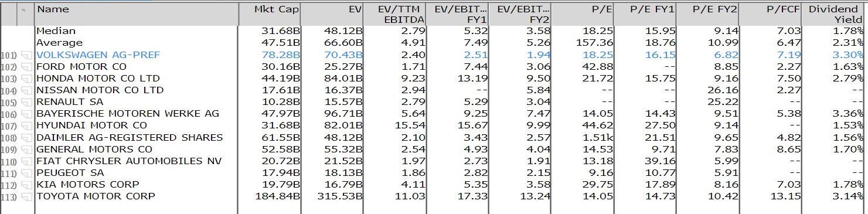The width and height of the screenshot is (868, 214).
Task: Select the DAIMLER AG-REGISTERED SHARES row
Action: pyautogui.click(x=434, y=138)
